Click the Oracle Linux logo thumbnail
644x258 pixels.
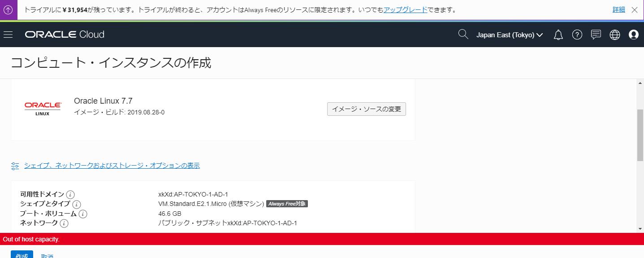point(43,108)
